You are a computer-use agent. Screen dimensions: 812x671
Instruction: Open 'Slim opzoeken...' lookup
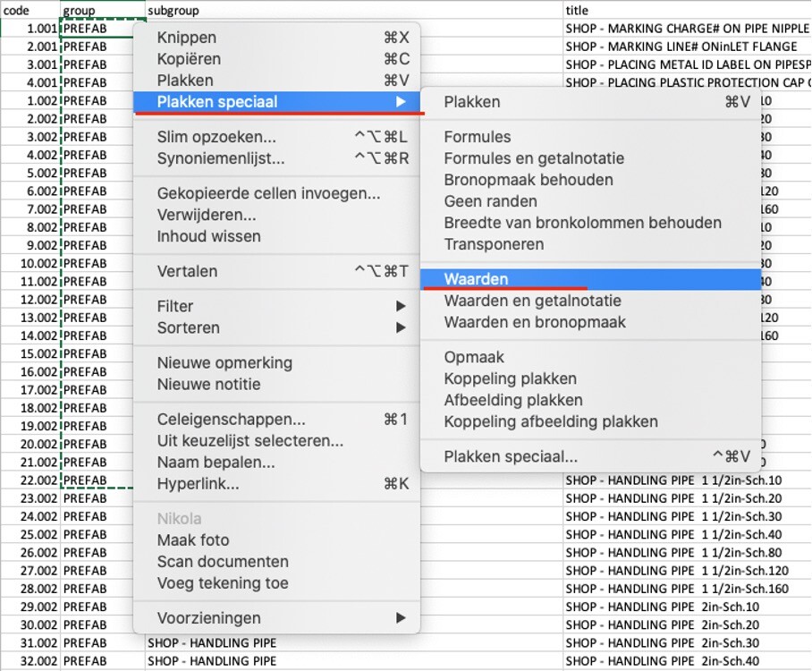[216, 137]
